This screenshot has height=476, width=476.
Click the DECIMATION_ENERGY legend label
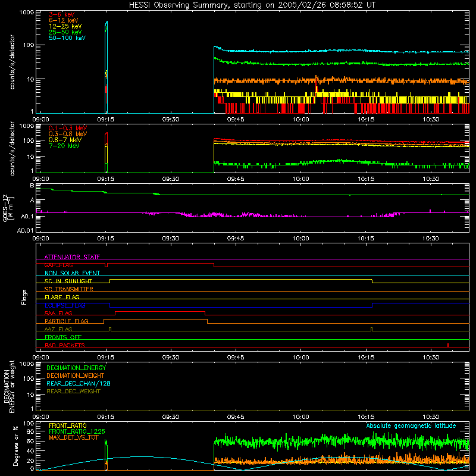tap(76, 368)
